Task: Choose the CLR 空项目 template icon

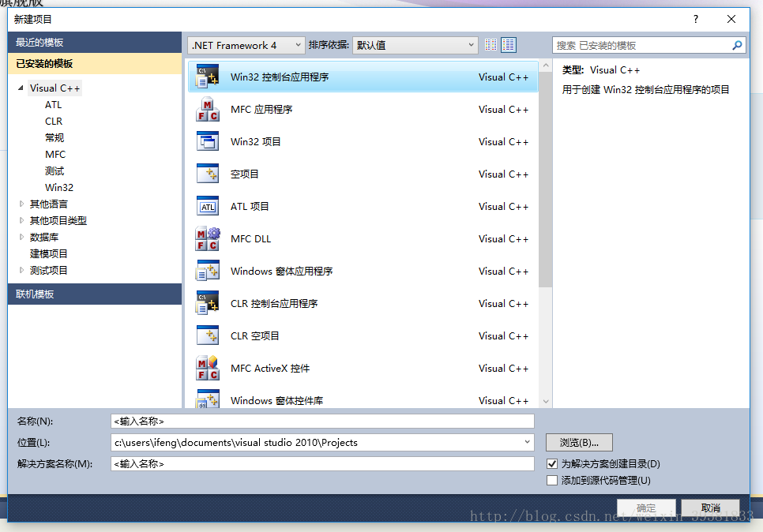Action: 207,335
